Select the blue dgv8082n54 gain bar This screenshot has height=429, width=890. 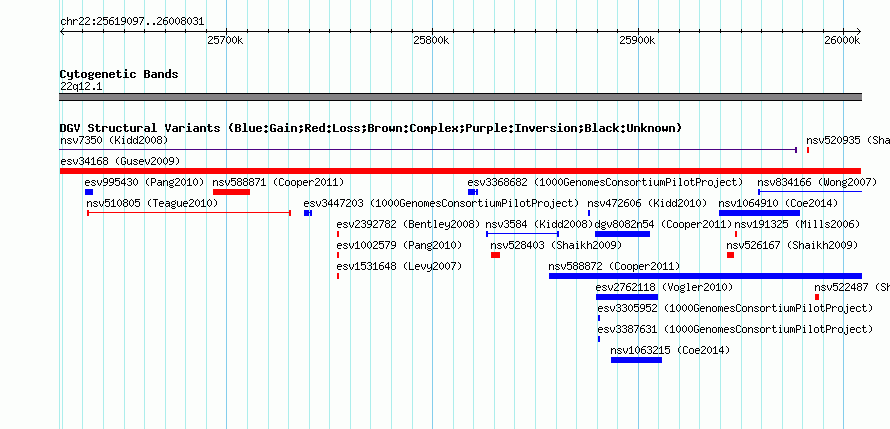pyautogui.click(x=622, y=234)
